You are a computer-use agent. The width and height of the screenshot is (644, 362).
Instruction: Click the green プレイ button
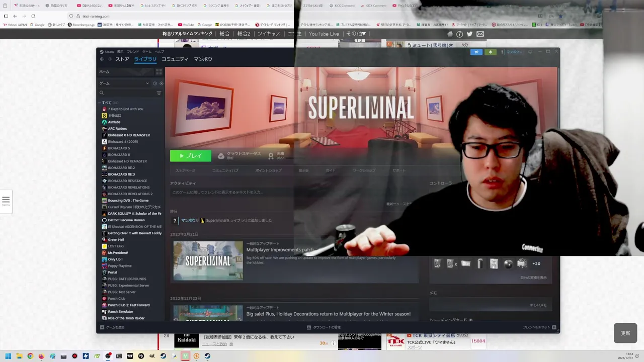(191, 156)
